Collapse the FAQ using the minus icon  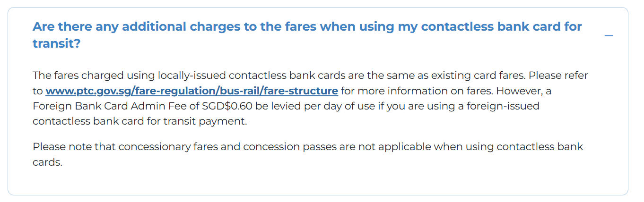(609, 35)
